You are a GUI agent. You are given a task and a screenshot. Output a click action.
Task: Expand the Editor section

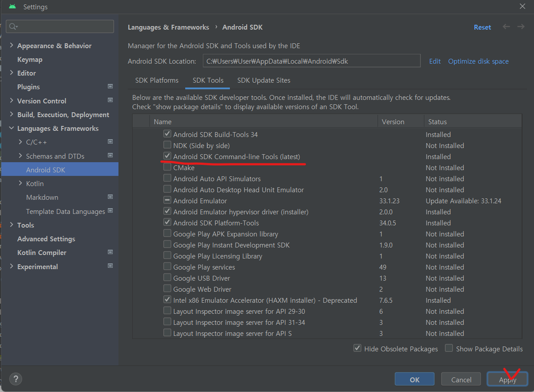click(11, 73)
